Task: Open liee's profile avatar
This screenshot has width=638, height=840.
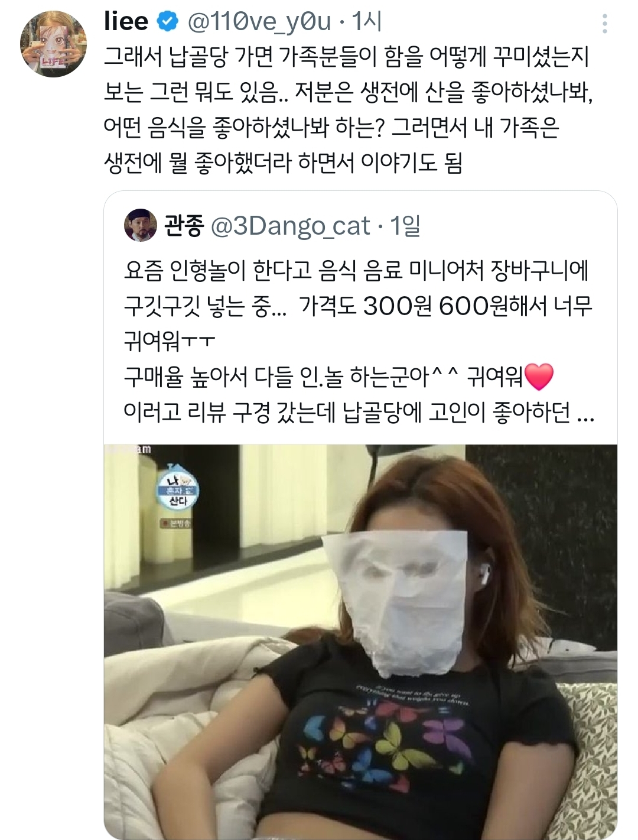Action: pyautogui.click(x=53, y=44)
